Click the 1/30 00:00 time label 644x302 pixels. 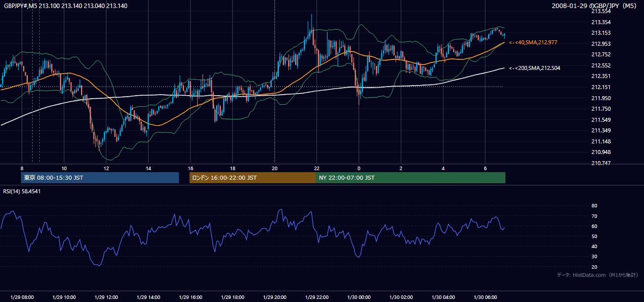(x=358, y=297)
